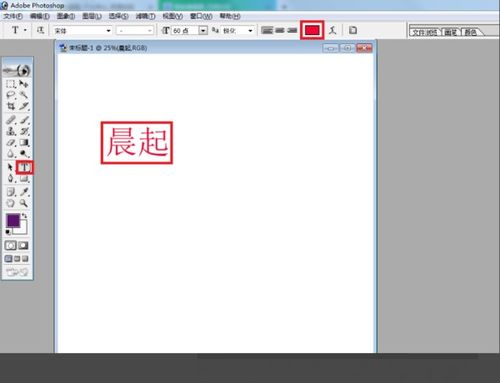This screenshot has height=383, width=500.
Task: Click the red text color swatch
Action: pyautogui.click(x=312, y=30)
